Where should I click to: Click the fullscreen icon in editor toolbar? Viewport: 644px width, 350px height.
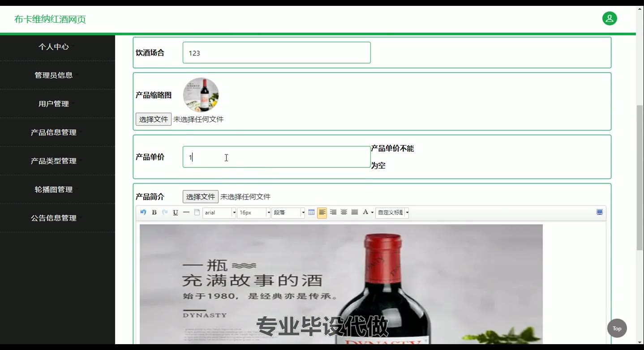tap(600, 212)
